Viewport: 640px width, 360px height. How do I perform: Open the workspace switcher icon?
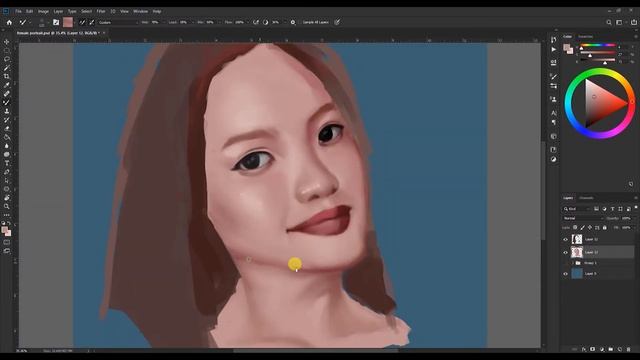[x=620, y=22]
